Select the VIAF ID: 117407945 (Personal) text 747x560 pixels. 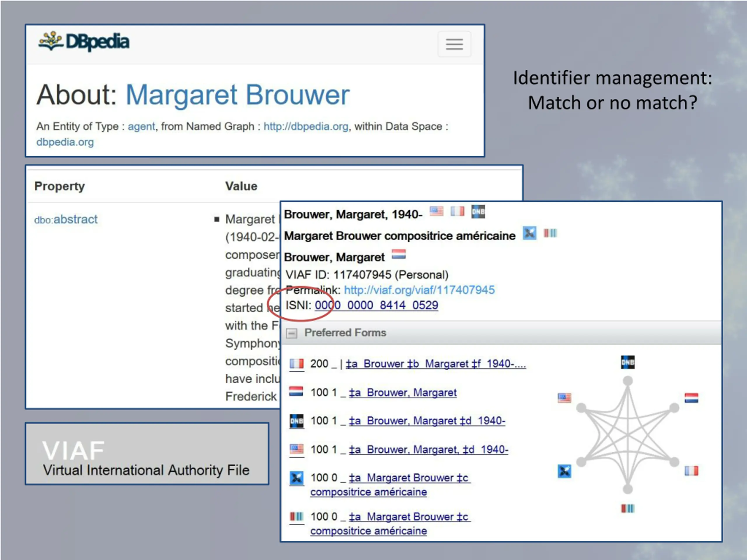367,275
